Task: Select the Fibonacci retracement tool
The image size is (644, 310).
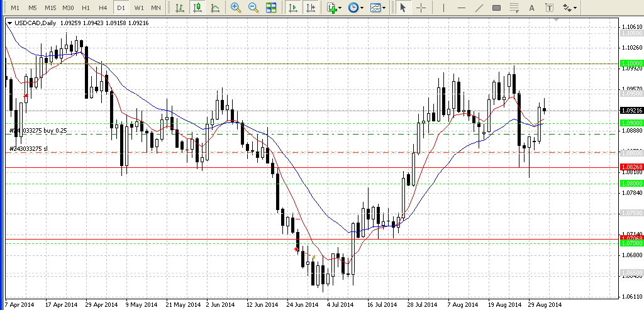Action: [x=514, y=8]
